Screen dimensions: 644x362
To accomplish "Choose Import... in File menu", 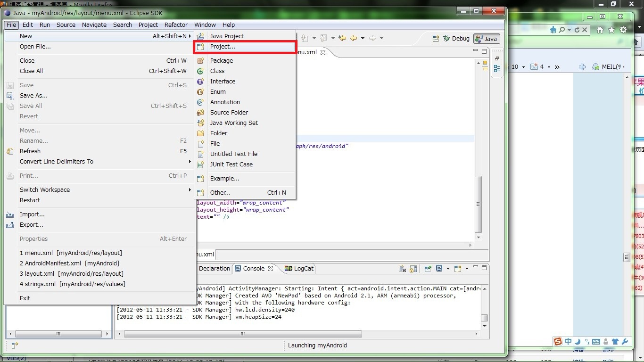I will [99, 214].
